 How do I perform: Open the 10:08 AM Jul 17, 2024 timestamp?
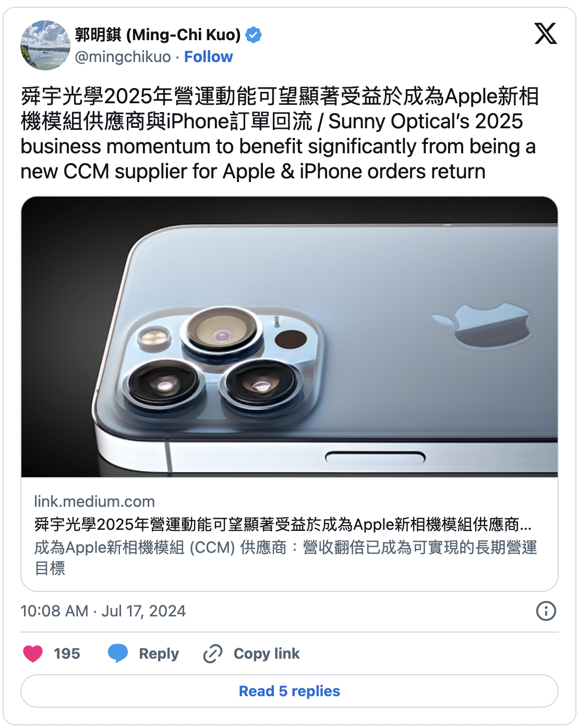[x=103, y=611]
